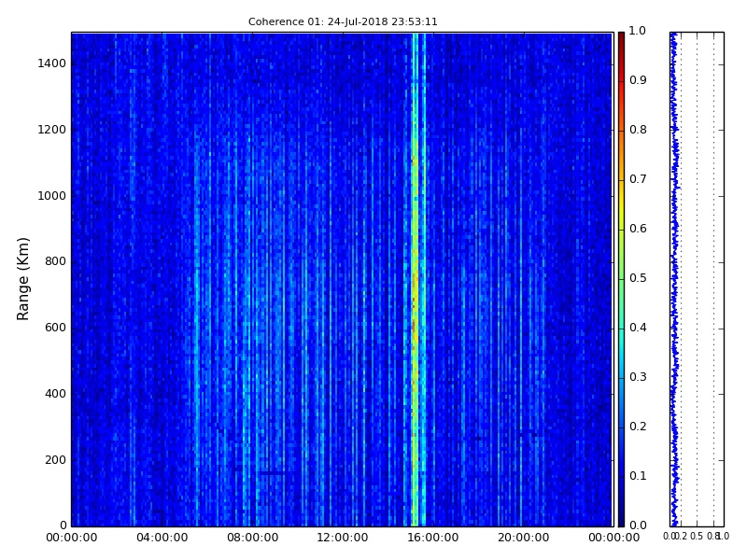Screen dimensions: 747x560
Task: Click the 0.7 colorbar label
Action: point(638,179)
